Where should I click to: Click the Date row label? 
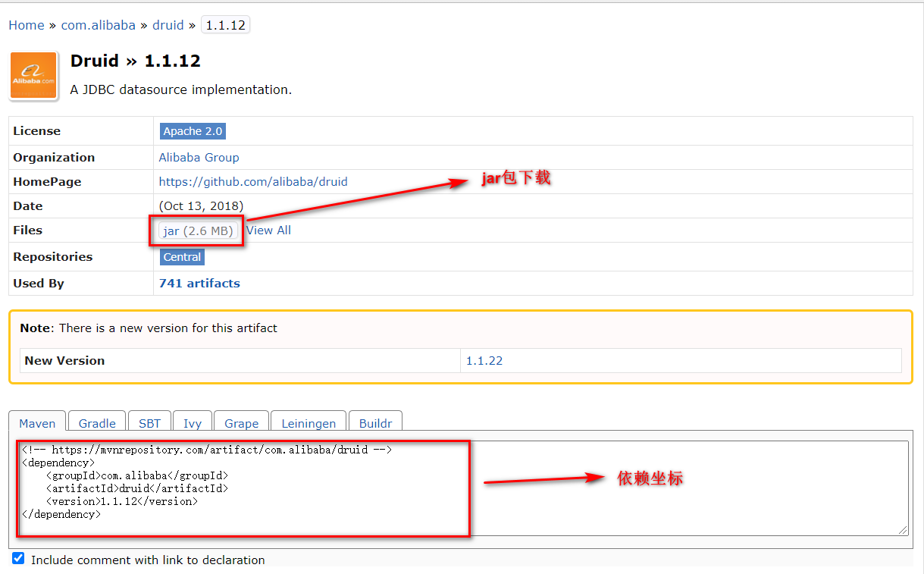pyautogui.click(x=28, y=206)
